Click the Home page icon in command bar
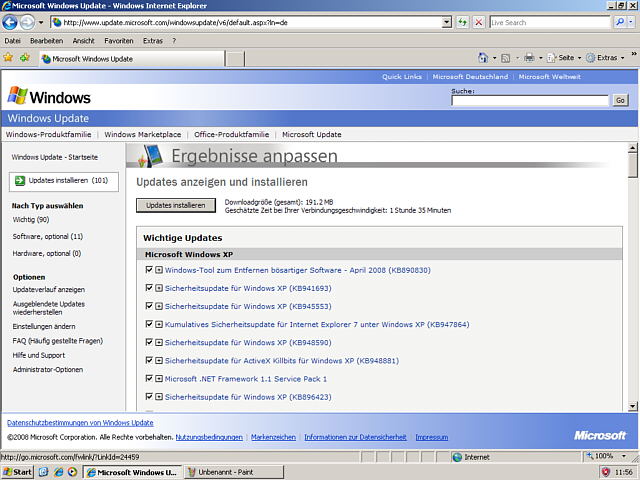 tap(483, 58)
